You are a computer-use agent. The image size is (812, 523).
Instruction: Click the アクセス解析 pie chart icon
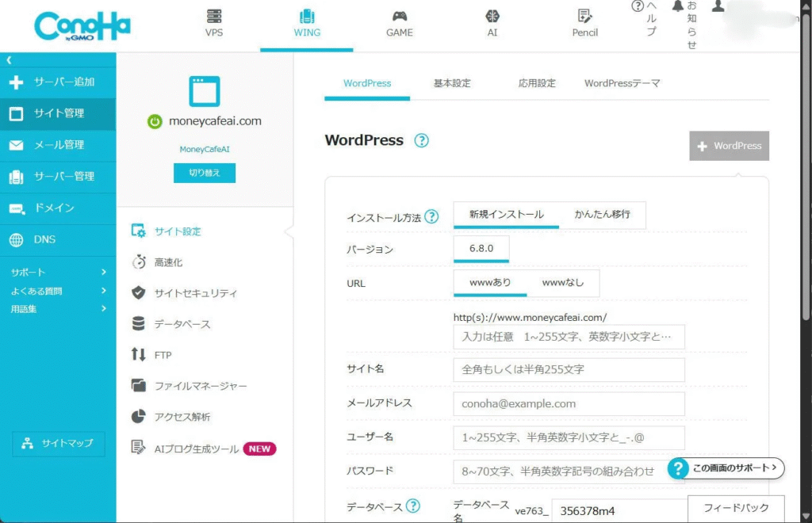click(x=138, y=417)
